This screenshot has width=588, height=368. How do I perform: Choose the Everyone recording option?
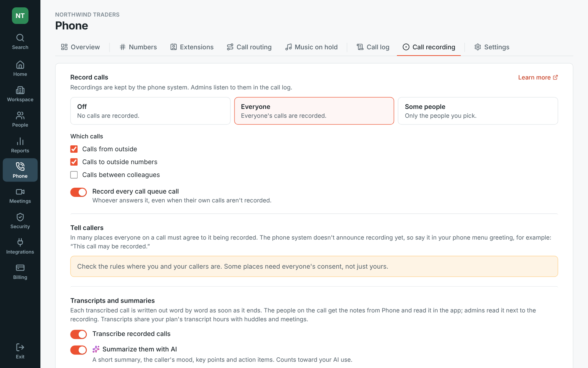tap(314, 111)
